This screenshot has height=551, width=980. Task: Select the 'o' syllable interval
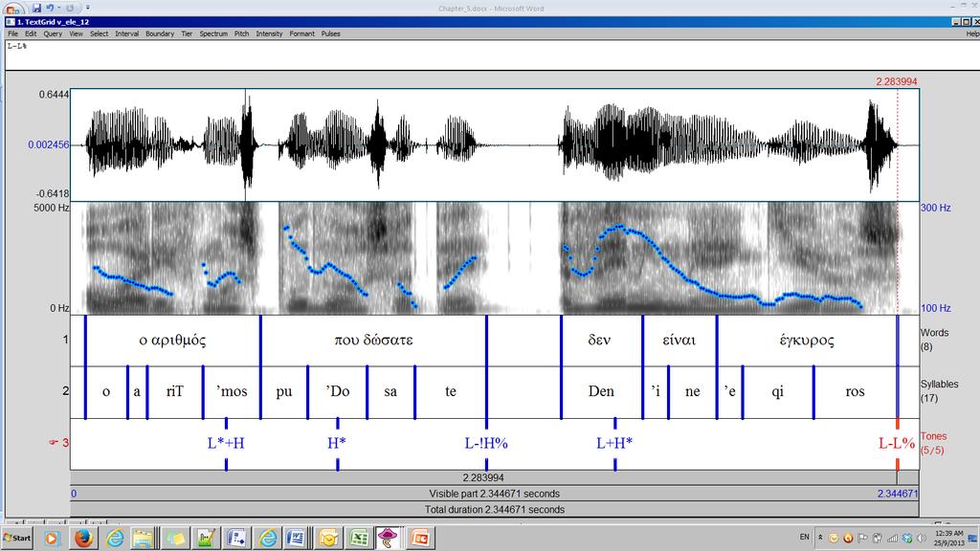click(106, 391)
